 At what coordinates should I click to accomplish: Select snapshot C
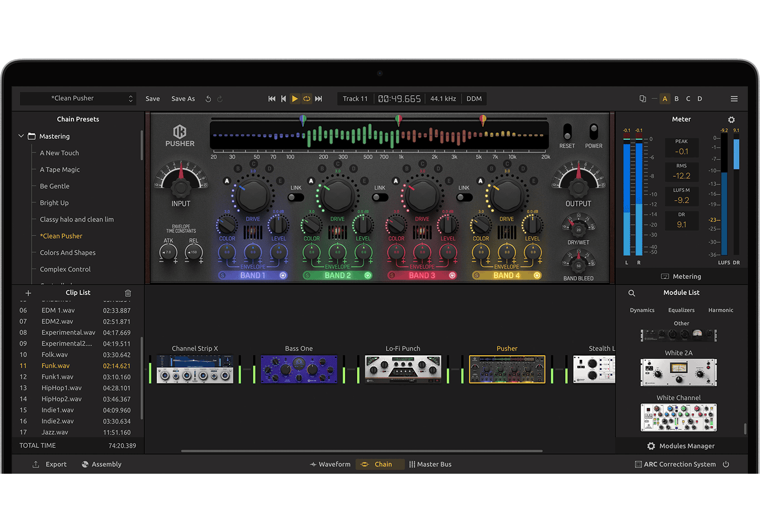click(688, 99)
